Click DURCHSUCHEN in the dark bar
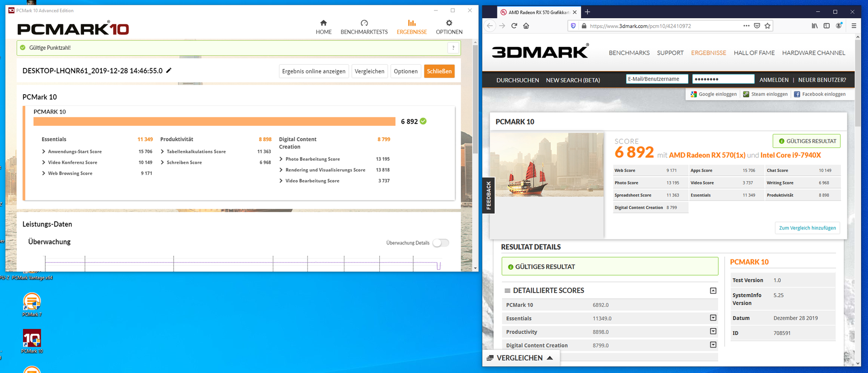Image resolution: width=868 pixels, height=373 pixels. pos(518,80)
